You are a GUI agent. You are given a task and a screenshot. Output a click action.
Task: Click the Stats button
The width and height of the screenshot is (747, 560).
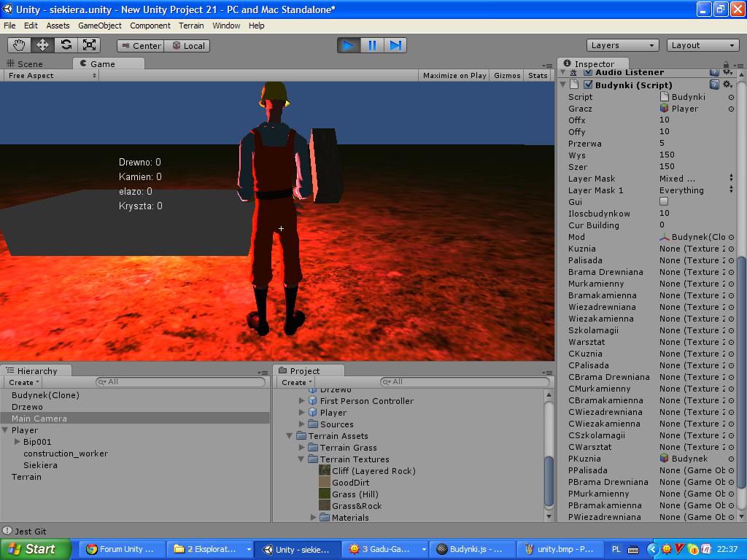(538, 75)
